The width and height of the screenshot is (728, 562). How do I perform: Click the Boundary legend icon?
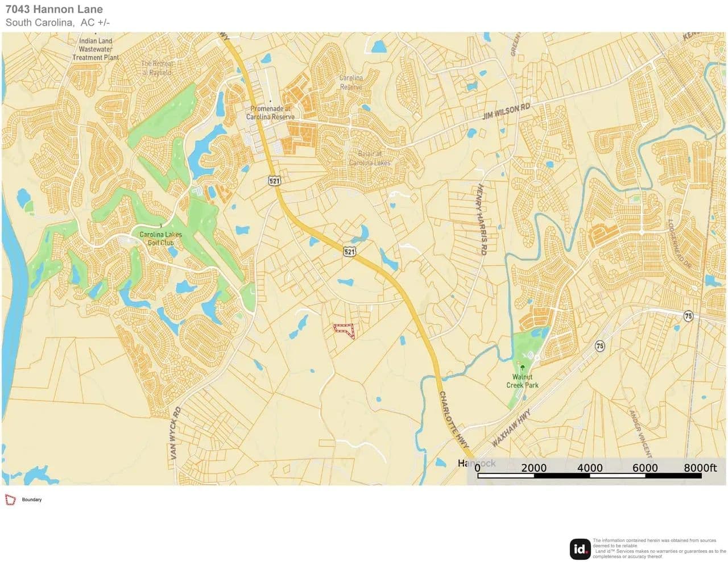(x=10, y=500)
